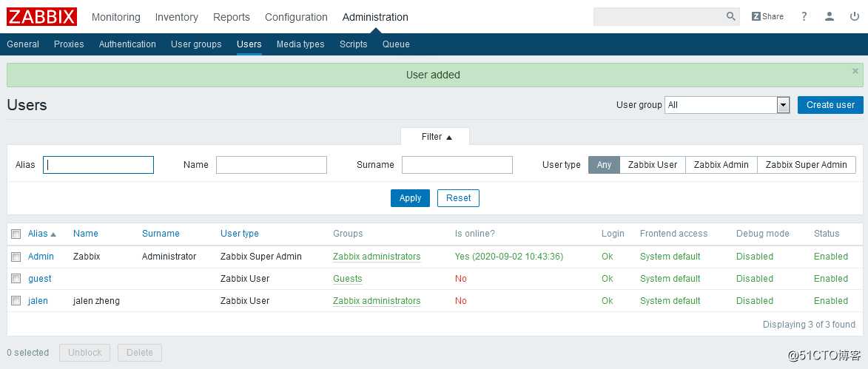Check the jalen row checkbox

tap(16, 301)
